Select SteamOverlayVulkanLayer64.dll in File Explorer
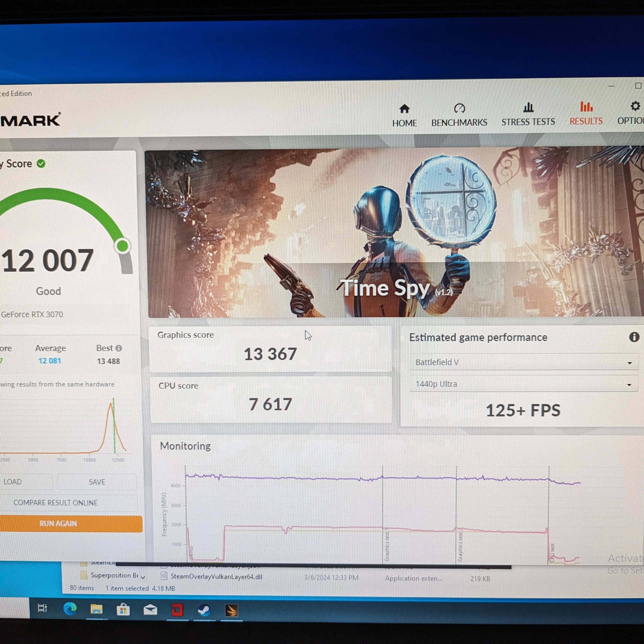This screenshot has height=644, width=644. [x=216, y=576]
